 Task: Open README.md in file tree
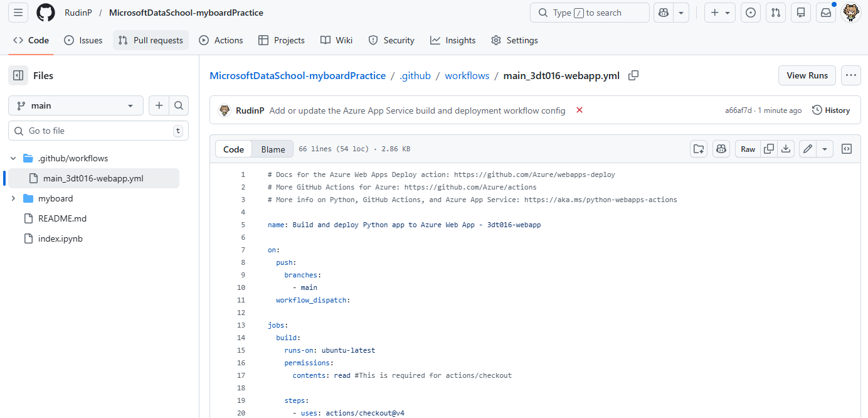62,218
